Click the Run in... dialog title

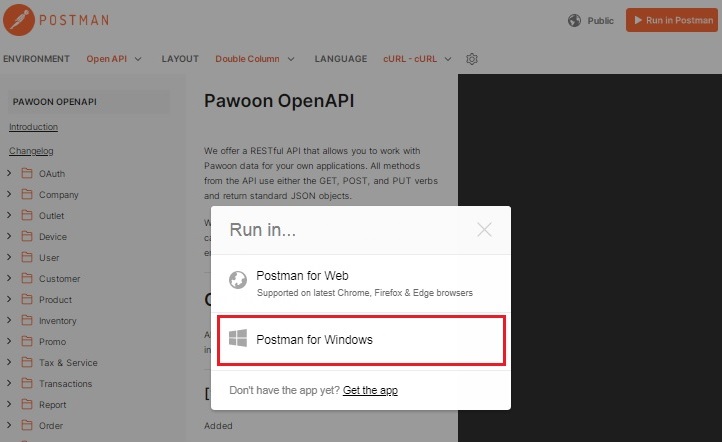click(x=262, y=230)
